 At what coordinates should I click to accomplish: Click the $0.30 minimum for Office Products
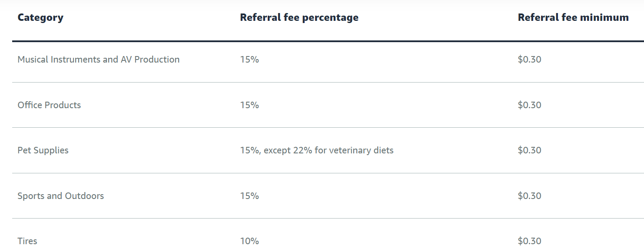coord(529,105)
